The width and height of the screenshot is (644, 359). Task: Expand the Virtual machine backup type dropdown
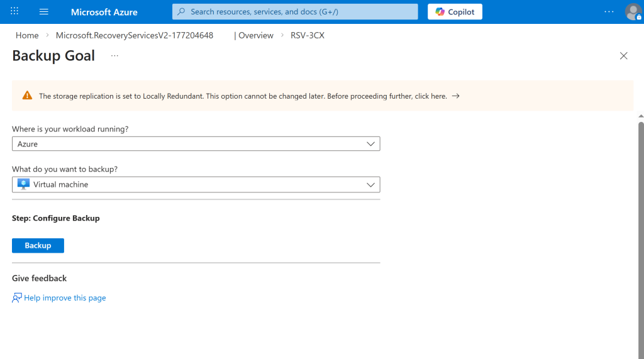[196, 185]
